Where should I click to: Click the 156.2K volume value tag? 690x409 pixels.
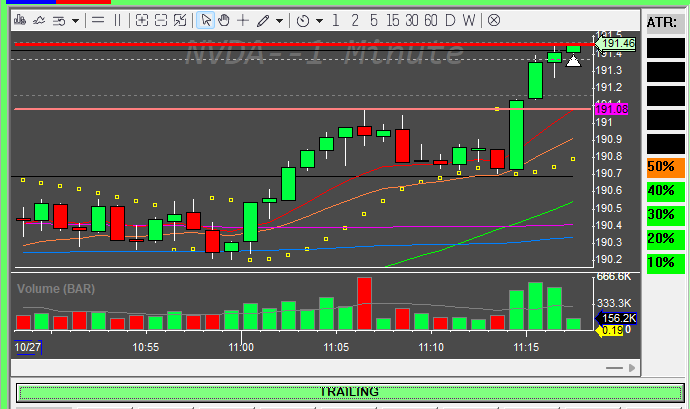tap(616, 318)
